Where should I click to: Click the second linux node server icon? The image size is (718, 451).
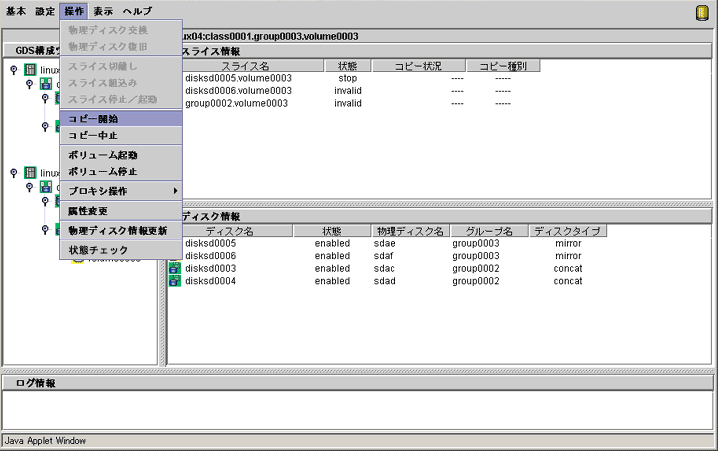(x=30, y=173)
